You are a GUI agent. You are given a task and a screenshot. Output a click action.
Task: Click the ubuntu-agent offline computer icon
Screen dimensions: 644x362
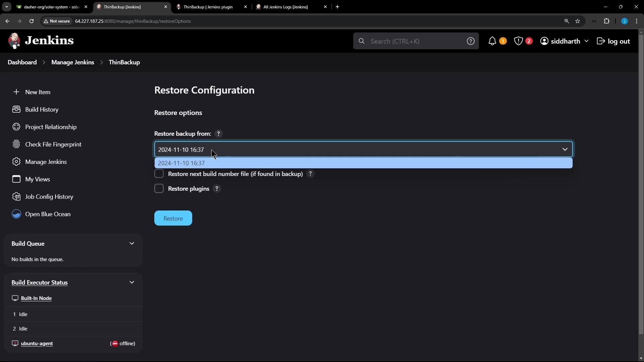[x=15, y=343]
